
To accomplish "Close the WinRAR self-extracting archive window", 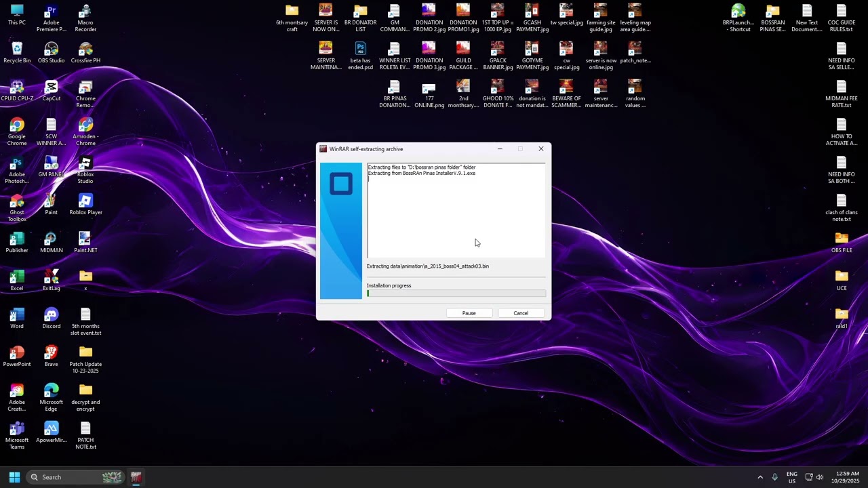I will 540,149.
